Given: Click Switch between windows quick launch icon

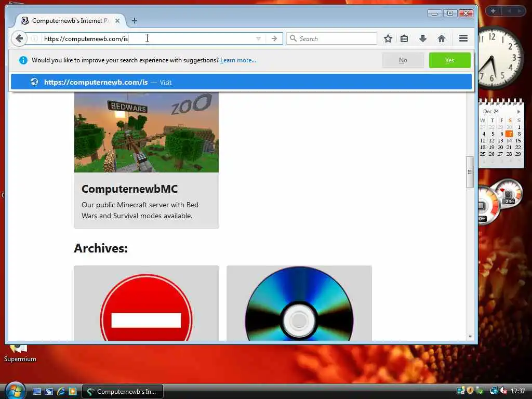Looking at the screenshot, I should tap(49, 392).
